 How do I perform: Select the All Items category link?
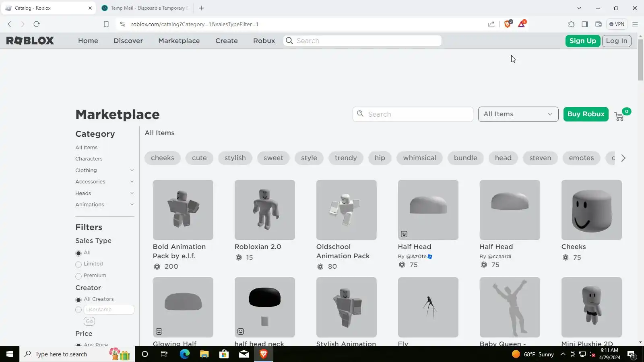pyautogui.click(x=87, y=148)
